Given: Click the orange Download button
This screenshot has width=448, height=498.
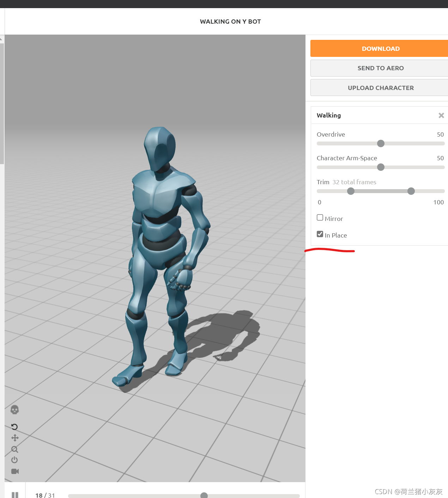Looking at the screenshot, I should click(x=379, y=48).
